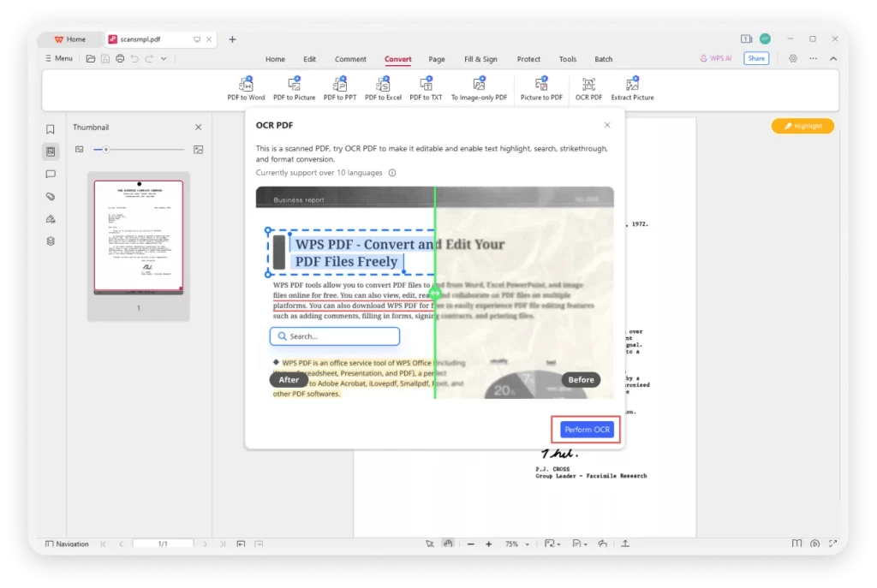Start slideshow play icon
Viewport: 877px width, 588px height.
815,543
